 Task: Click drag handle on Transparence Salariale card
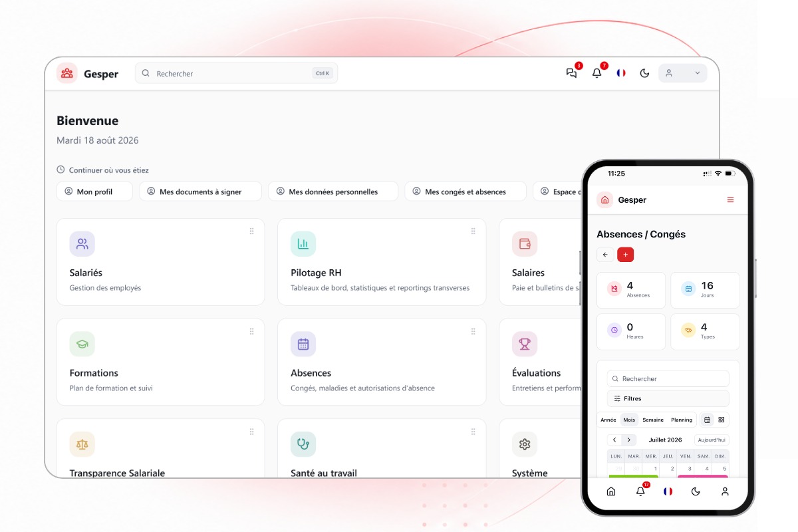tap(251, 432)
